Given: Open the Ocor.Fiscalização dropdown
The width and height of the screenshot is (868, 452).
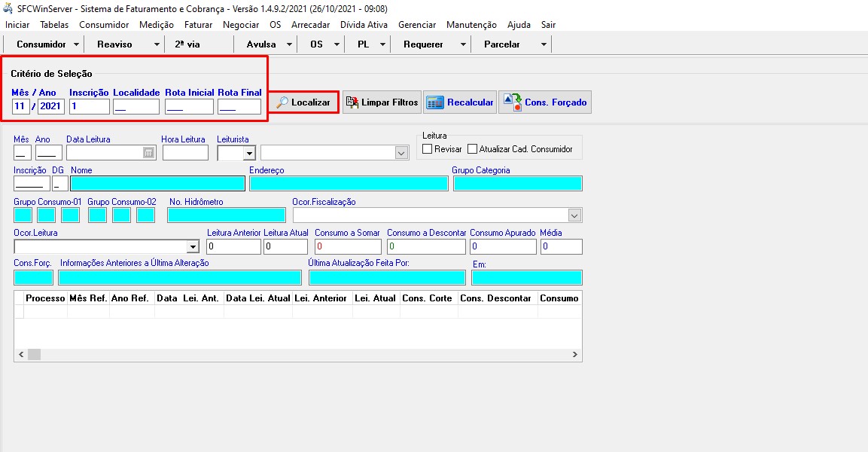Looking at the screenshot, I should (x=575, y=215).
